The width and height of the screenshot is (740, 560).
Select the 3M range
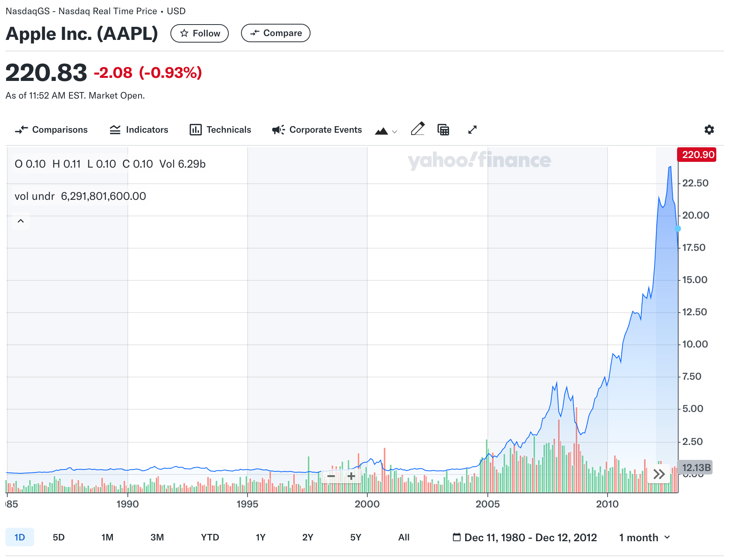(x=157, y=537)
